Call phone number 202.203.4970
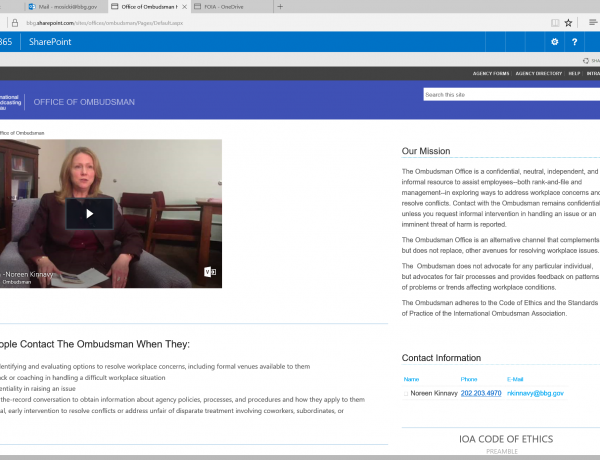The height and width of the screenshot is (460, 600). pyautogui.click(x=481, y=393)
